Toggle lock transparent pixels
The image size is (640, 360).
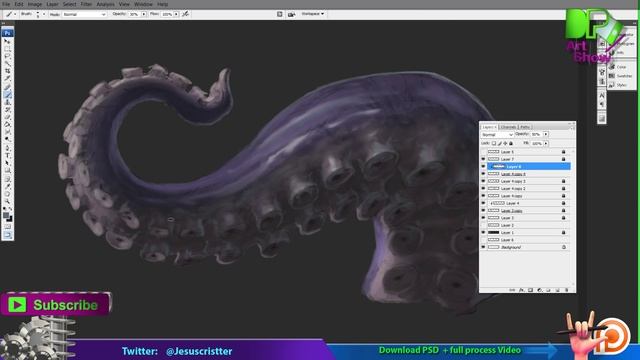pos(494,143)
